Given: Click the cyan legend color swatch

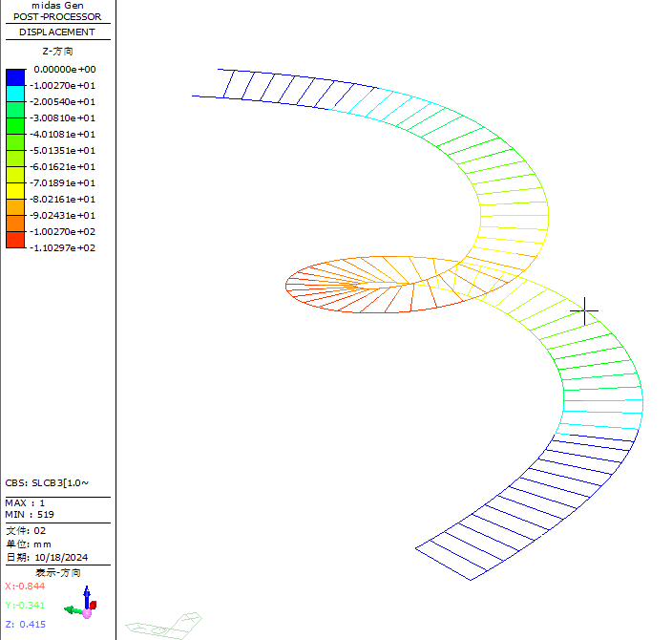Looking at the screenshot, I should [15, 94].
